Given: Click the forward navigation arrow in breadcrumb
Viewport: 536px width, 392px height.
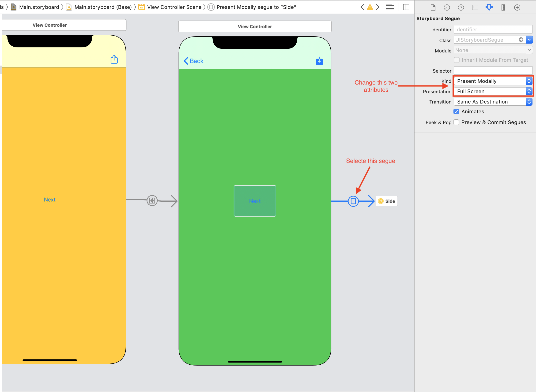Looking at the screenshot, I should 378,7.
